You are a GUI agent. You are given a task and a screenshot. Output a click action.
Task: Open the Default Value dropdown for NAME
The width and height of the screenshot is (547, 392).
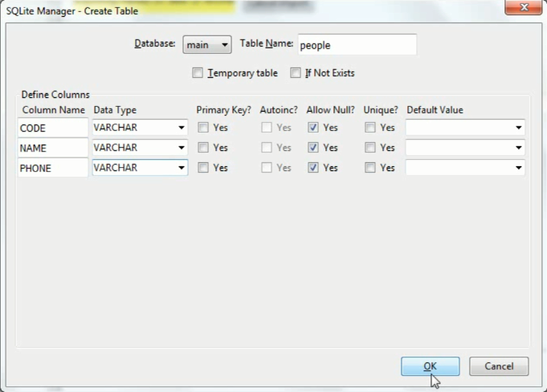(x=465, y=148)
